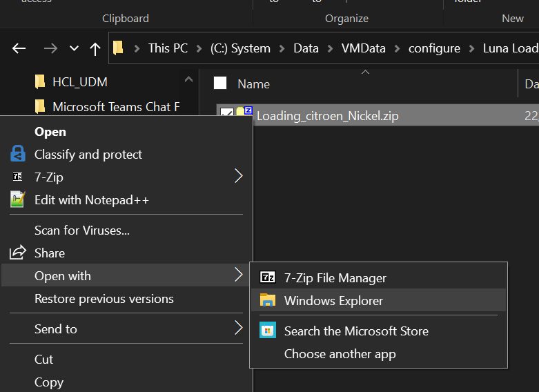Sort files by Name column
539x392 pixels.
(x=254, y=84)
